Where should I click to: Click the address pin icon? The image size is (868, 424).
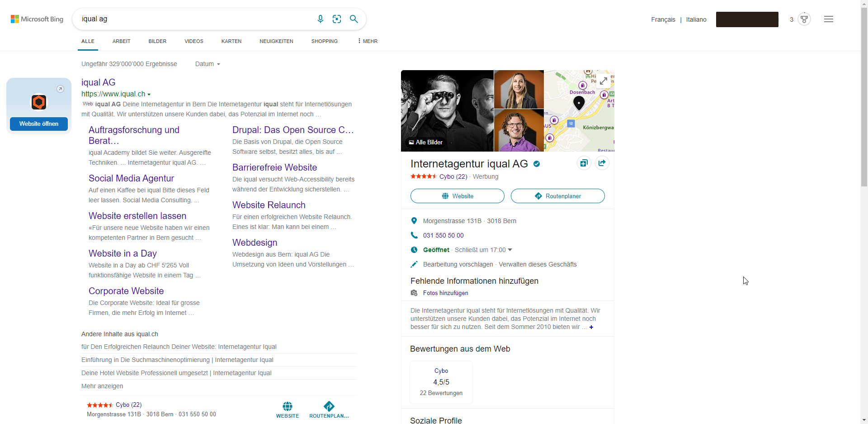[x=414, y=221]
